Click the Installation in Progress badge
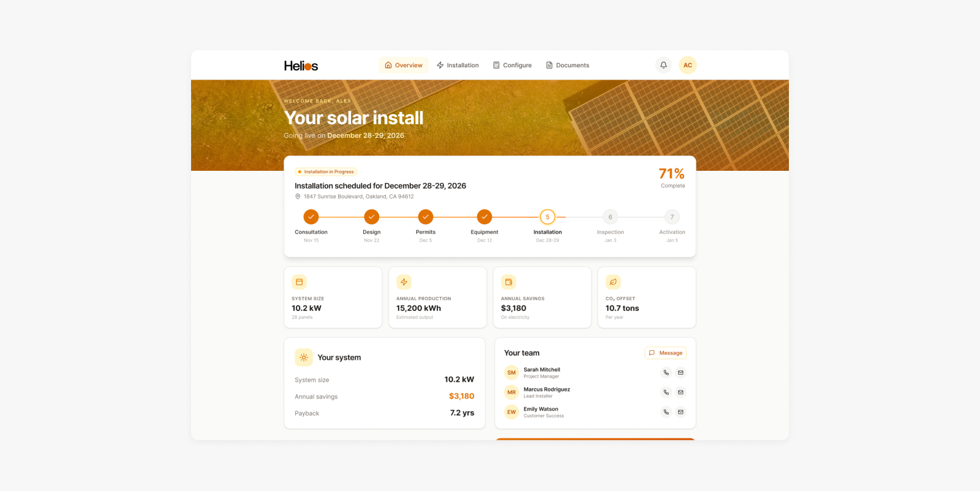 pos(326,172)
